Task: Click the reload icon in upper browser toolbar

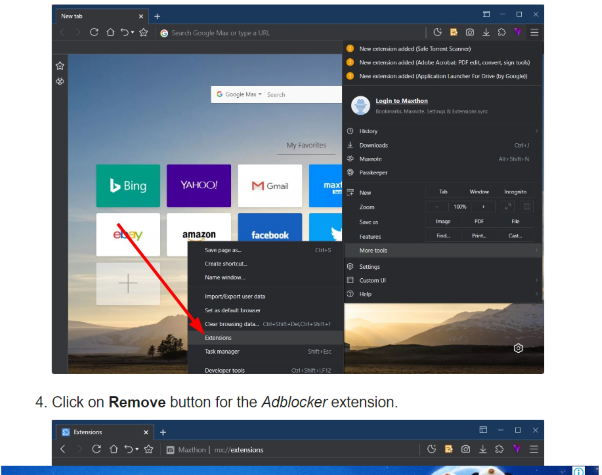Action: tap(95, 33)
